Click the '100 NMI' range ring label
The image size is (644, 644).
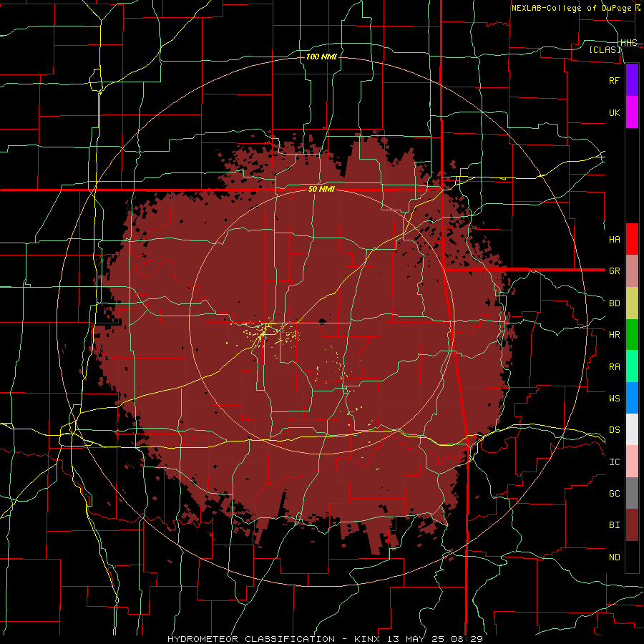point(321,57)
